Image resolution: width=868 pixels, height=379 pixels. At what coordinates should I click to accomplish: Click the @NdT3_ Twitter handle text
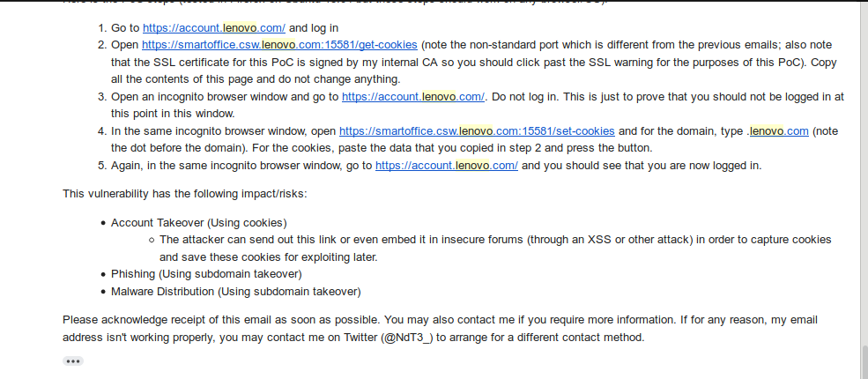pyautogui.click(x=407, y=338)
